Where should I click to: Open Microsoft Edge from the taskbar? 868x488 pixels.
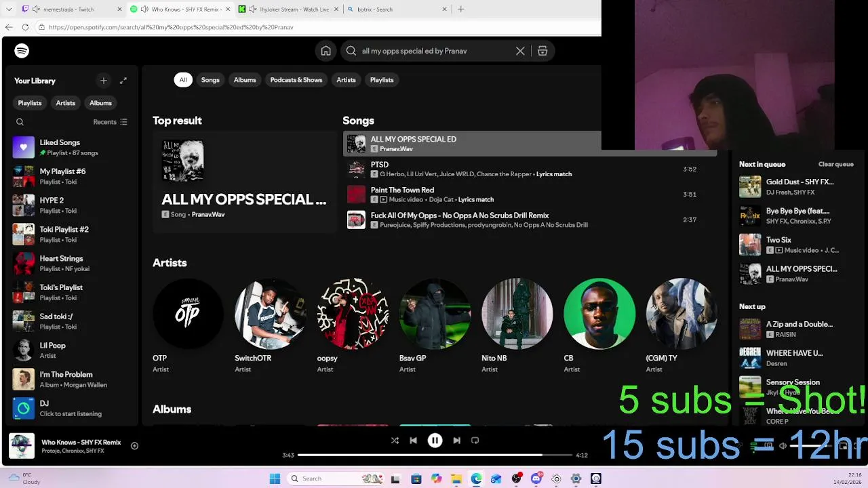[x=476, y=479]
